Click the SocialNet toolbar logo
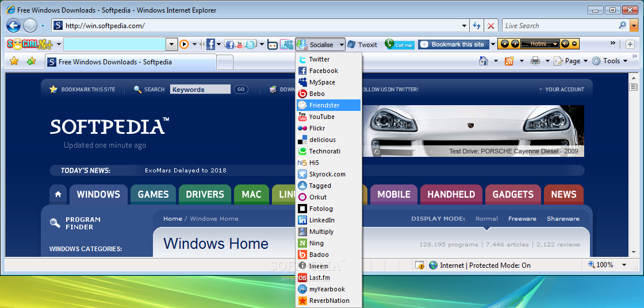 (31, 44)
